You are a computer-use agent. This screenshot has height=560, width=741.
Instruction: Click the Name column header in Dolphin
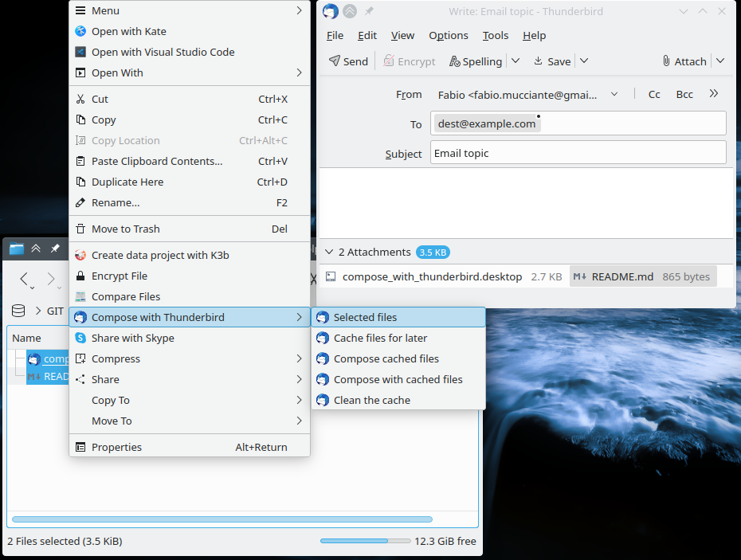pos(26,339)
